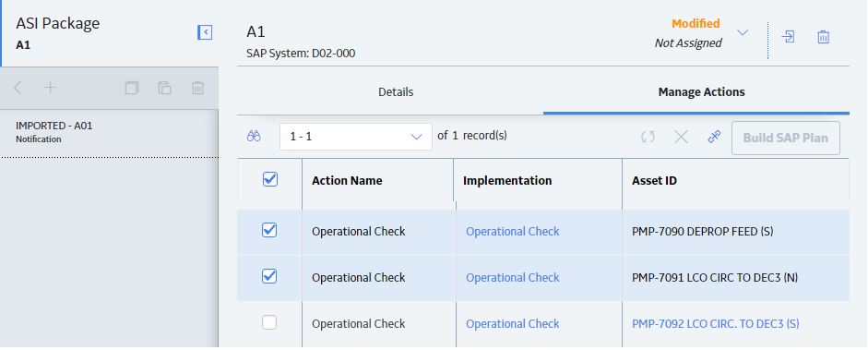Switch to the Details tab

(x=396, y=92)
